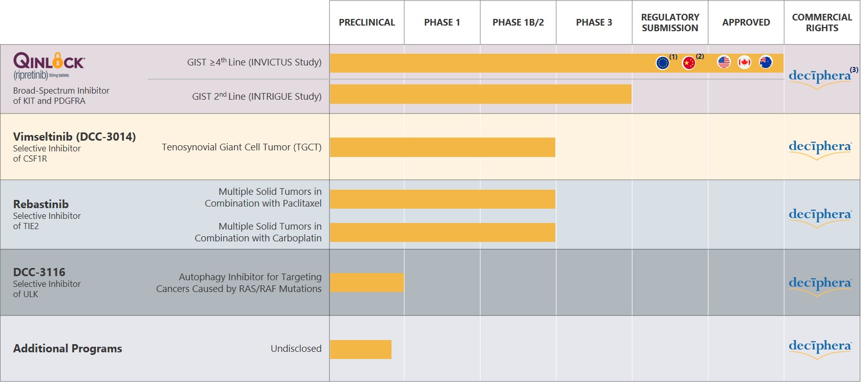This screenshot has width=868, height=382.
Task: Select the Australia flag icon
Action: 766,62
